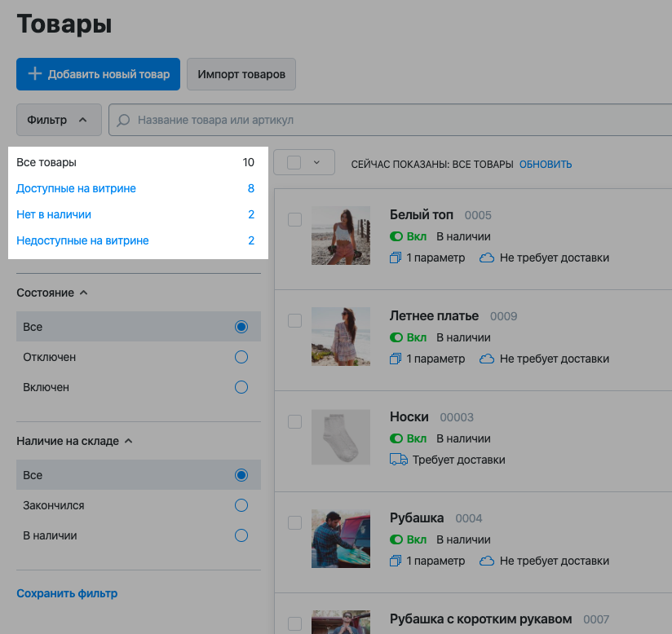
Task: Click the Импорт товаров button
Action: click(x=241, y=74)
